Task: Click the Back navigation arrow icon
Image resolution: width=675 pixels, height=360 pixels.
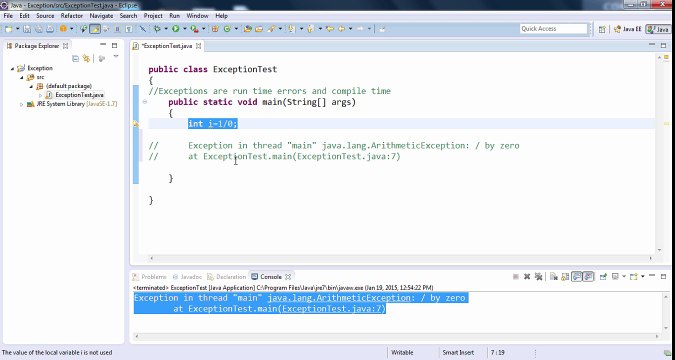Action: (342, 29)
